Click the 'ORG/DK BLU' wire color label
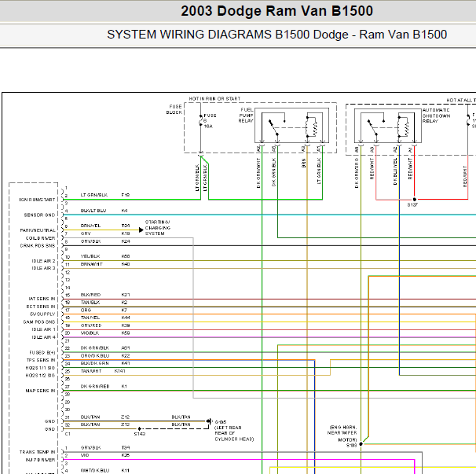Screen dimensions: 476x474 click(95, 355)
